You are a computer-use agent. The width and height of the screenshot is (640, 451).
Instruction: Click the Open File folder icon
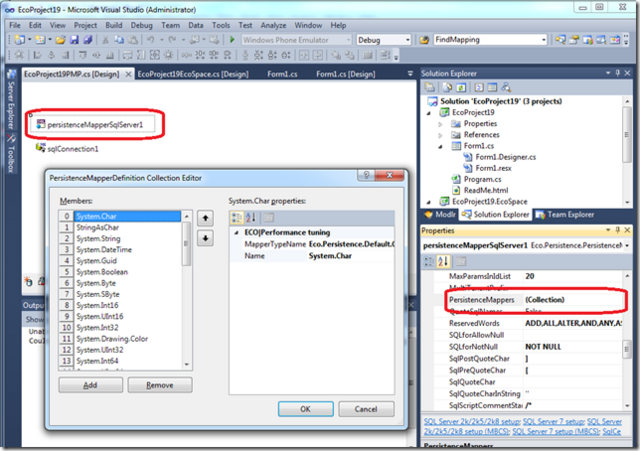[60, 40]
